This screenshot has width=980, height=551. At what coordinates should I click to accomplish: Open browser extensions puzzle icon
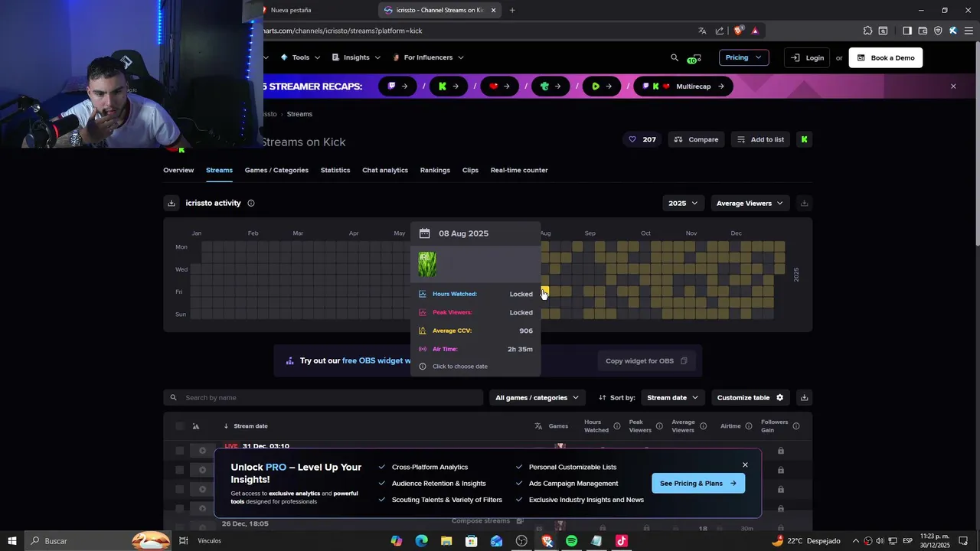click(867, 31)
